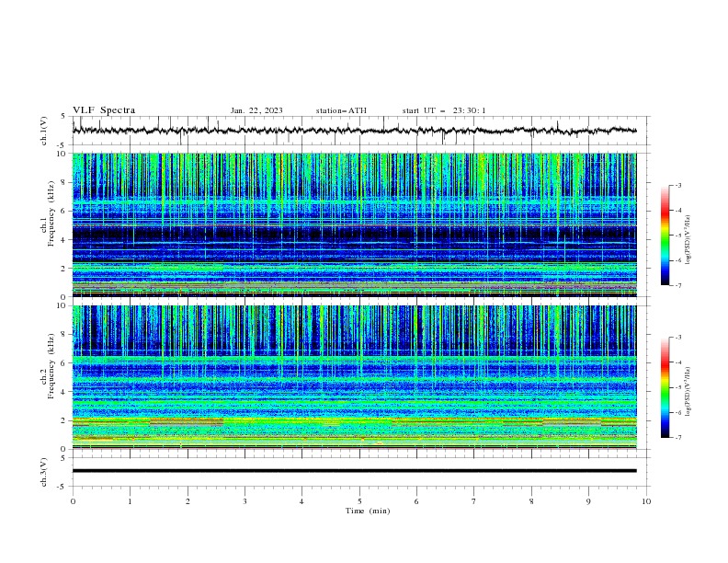Click the date 'Jan. 22, 2023' label
728x563 pixels.
click(256, 110)
